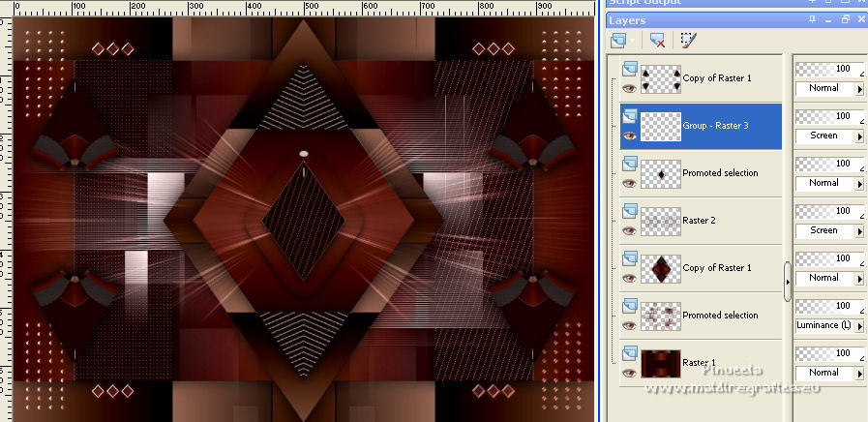This screenshot has width=868, height=422.
Task: Click the Screen blend mode text of Raster 2
Action: pos(823,230)
